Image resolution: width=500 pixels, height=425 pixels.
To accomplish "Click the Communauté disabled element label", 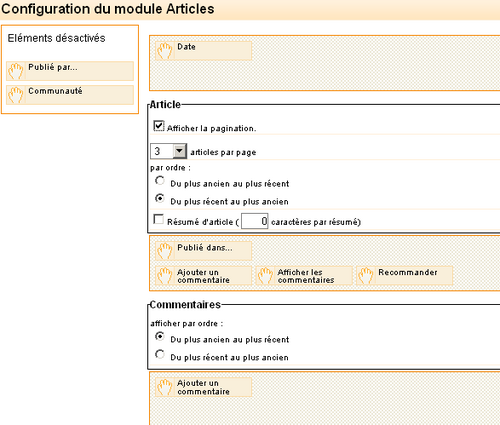I will (55, 91).
